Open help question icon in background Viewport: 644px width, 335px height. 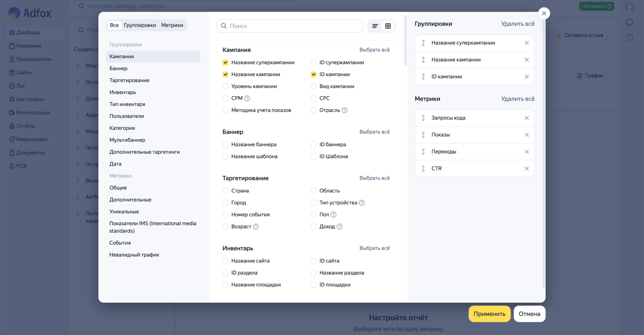click(x=630, y=37)
